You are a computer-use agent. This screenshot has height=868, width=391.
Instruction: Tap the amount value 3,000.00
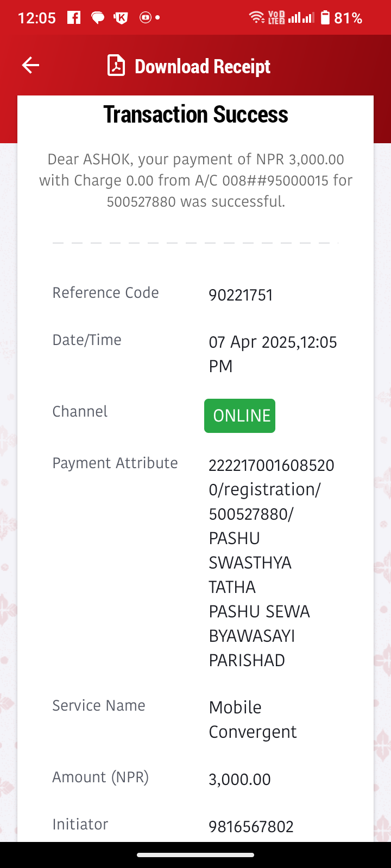click(239, 780)
